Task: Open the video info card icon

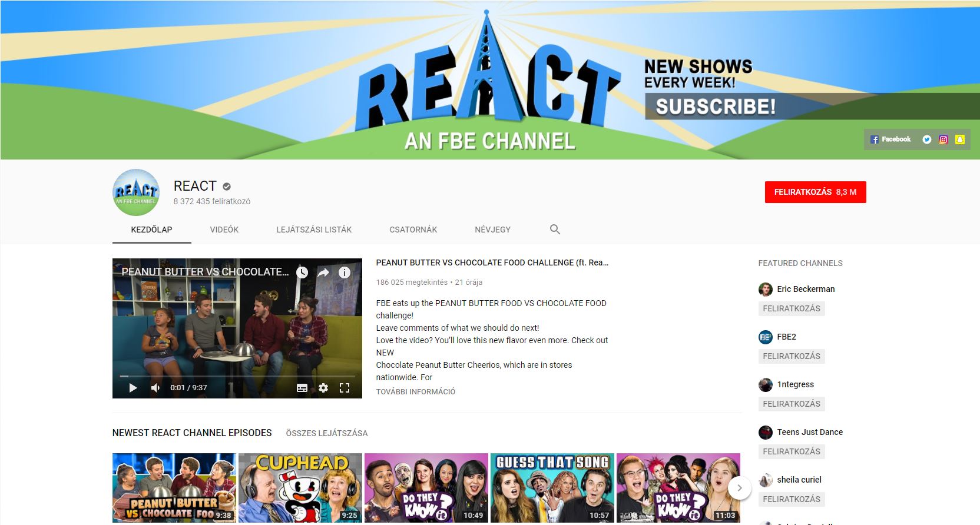Action: (x=345, y=273)
